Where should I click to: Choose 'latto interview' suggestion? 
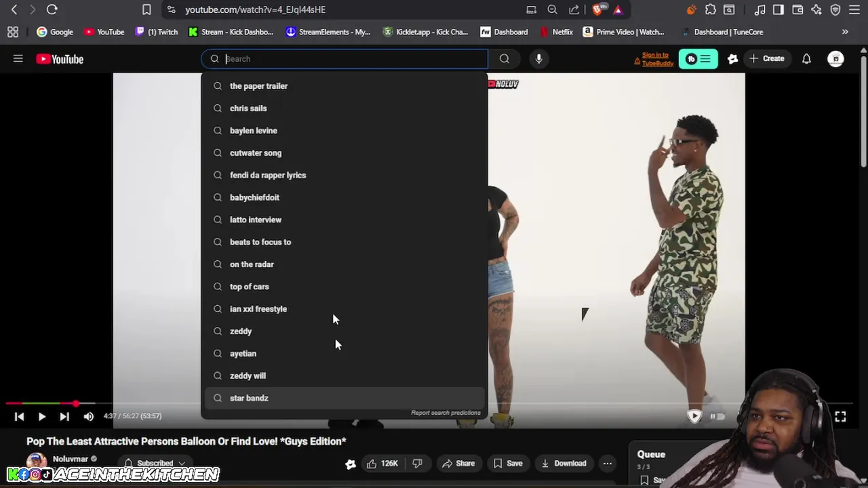pyautogui.click(x=344, y=220)
